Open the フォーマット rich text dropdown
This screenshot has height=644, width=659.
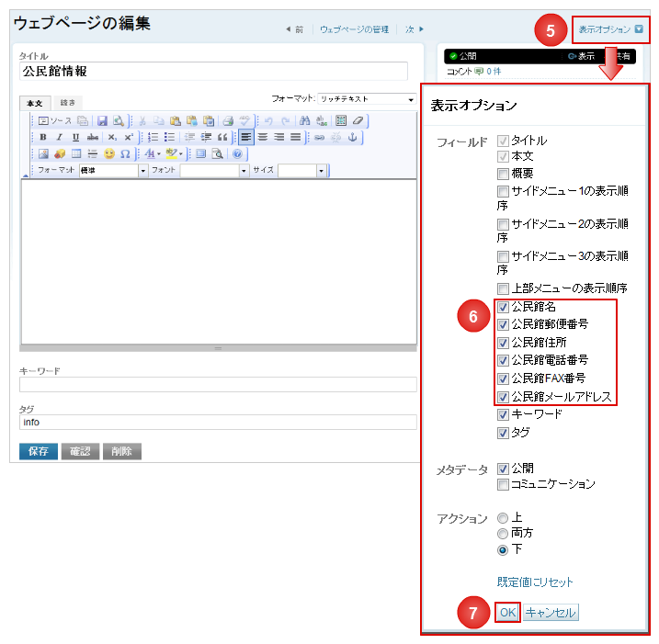tap(367, 99)
